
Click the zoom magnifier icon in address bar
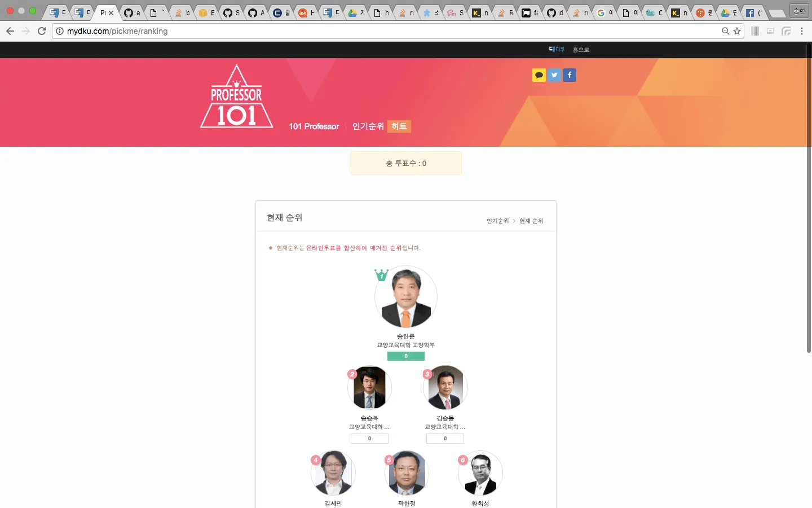pos(726,31)
